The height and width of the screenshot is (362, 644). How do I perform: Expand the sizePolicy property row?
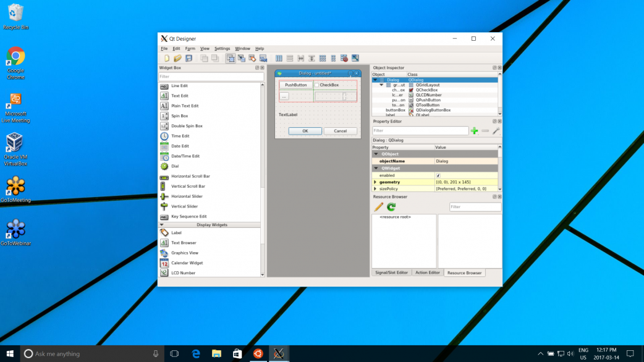click(375, 189)
